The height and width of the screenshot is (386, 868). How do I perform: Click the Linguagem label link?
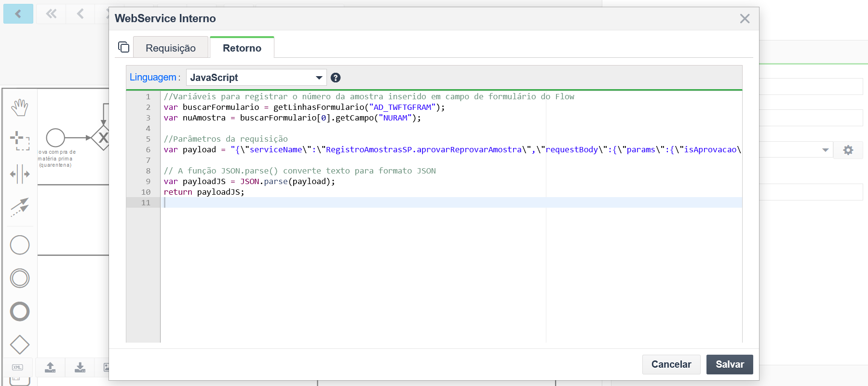pos(153,77)
